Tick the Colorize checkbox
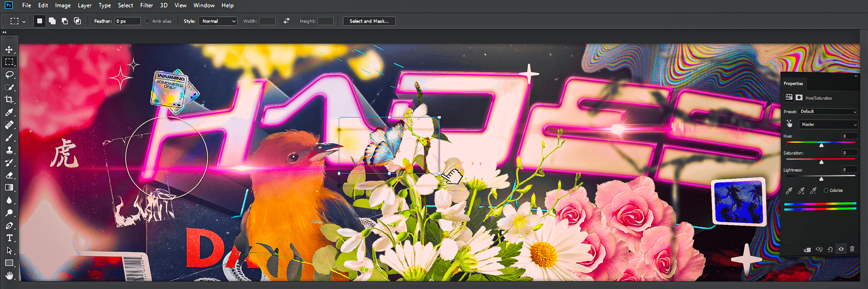The width and height of the screenshot is (868, 289). [826, 190]
